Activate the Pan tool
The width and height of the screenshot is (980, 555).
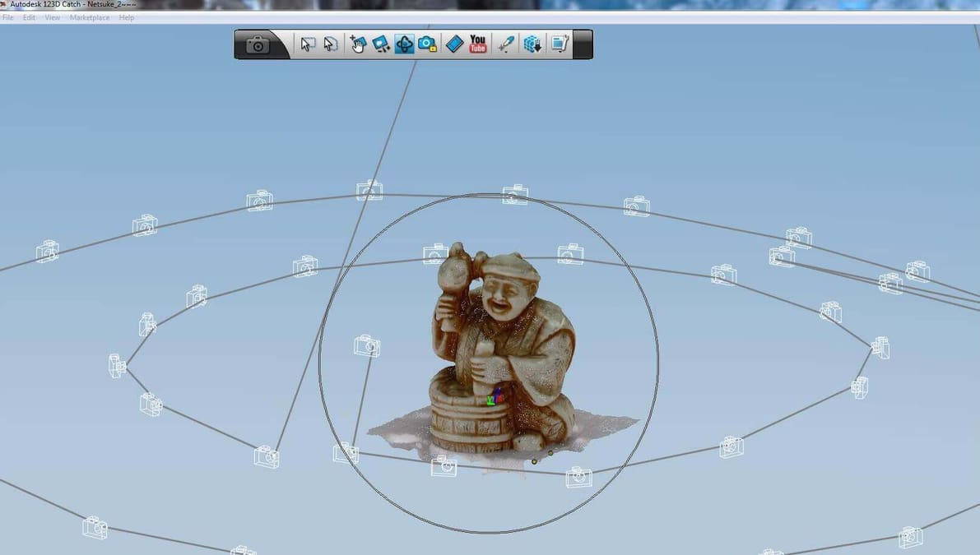pos(358,44)
